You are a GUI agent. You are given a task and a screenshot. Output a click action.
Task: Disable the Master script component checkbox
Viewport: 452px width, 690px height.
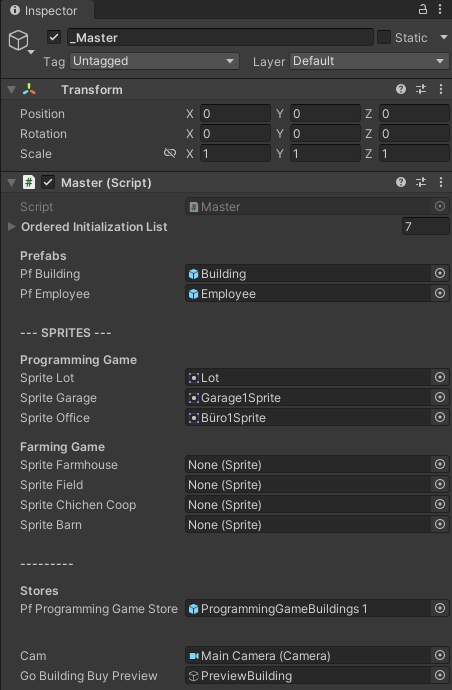pyautogui.click(x=48, y=182)
